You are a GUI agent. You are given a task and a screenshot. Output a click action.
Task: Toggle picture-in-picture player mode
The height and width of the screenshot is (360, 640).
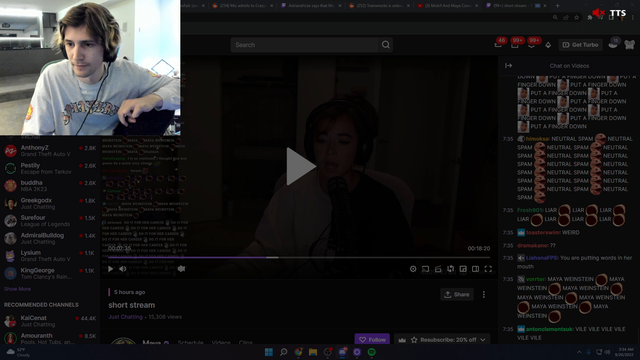[463, 269]
